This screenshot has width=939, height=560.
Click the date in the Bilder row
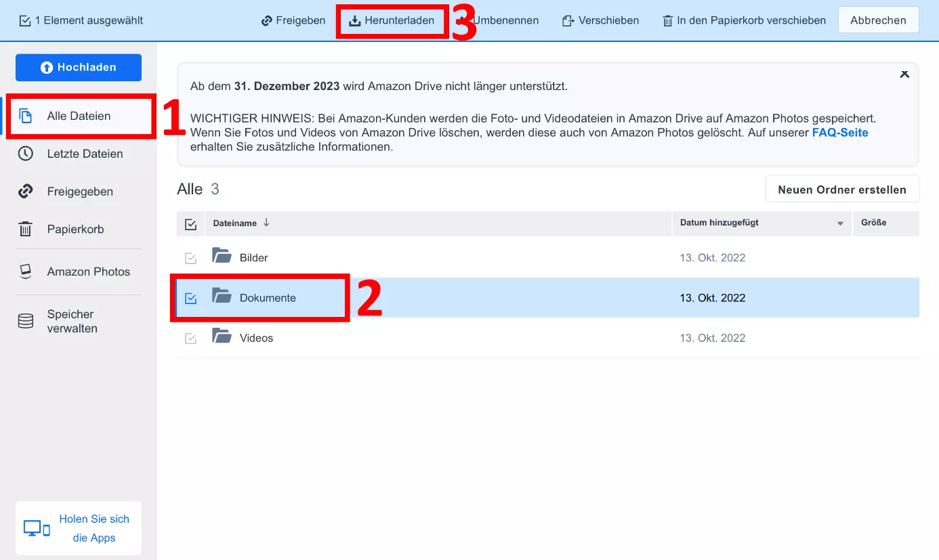713,258
